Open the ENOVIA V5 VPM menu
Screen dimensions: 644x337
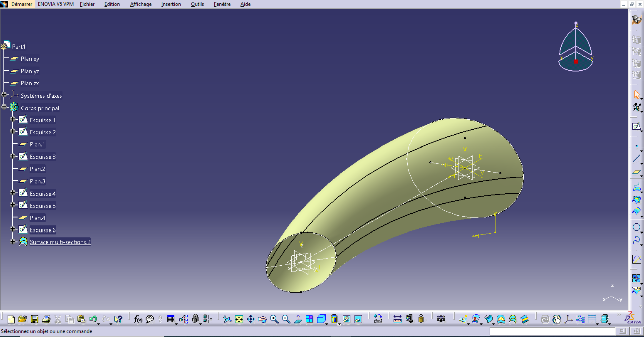click(56, 4)
